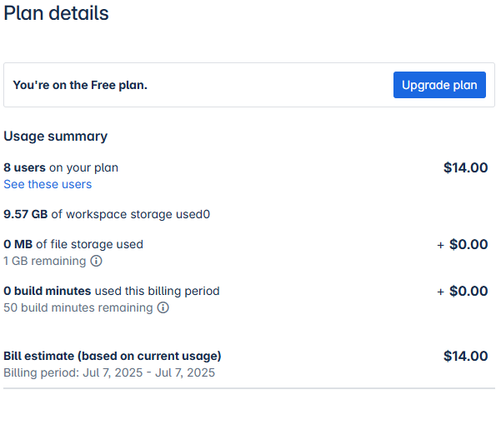Click the Bill estimate label
Image resolution: width=501 pixels, height=424 pixels.
[112, 356]
